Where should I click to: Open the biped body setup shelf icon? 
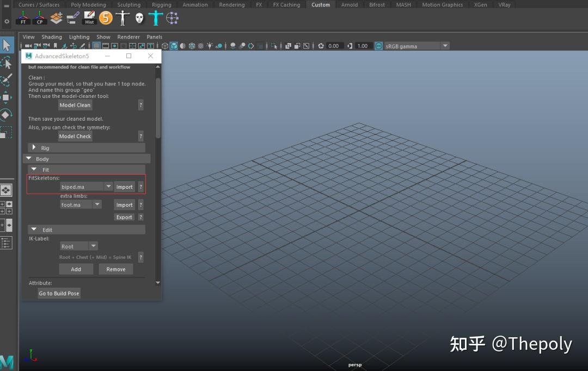(x=123, y=18)
